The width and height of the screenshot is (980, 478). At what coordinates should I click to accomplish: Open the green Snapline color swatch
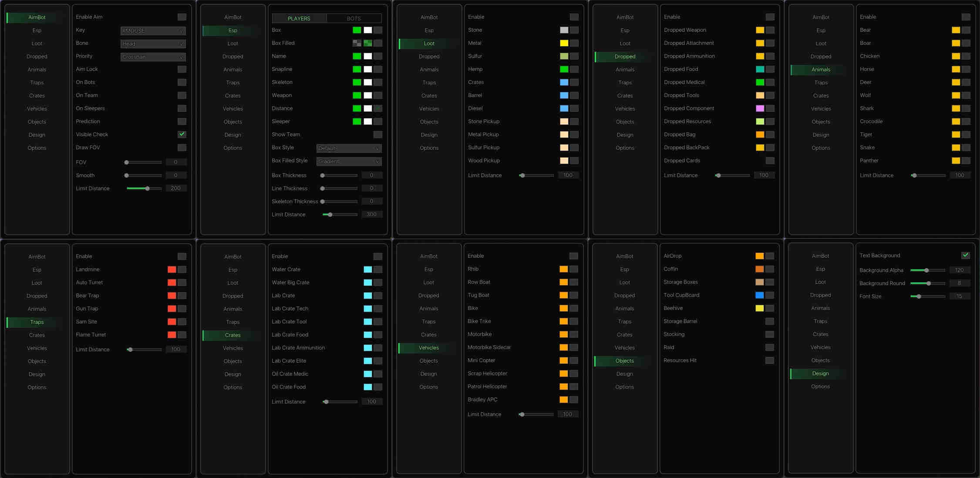357,69
